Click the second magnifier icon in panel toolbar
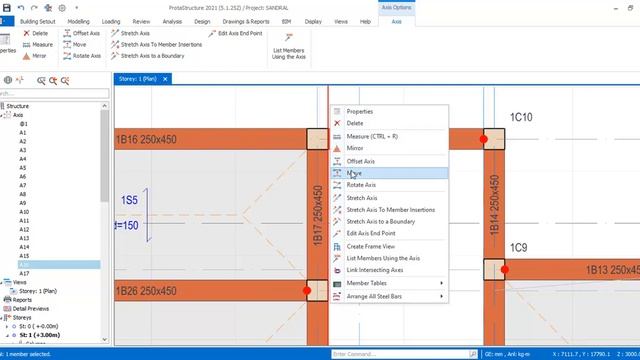The image size is (640, 360). tap(53, 81)
